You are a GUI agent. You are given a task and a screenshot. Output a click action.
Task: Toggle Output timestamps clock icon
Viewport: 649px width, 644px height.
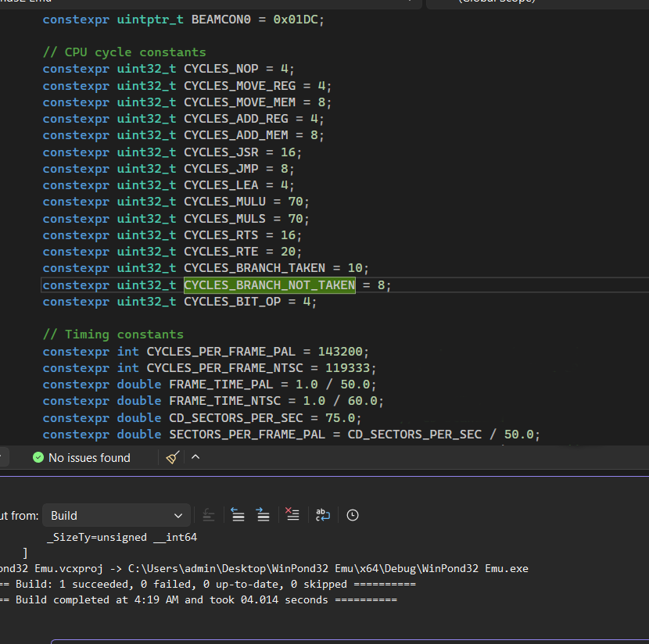(353, 515)
